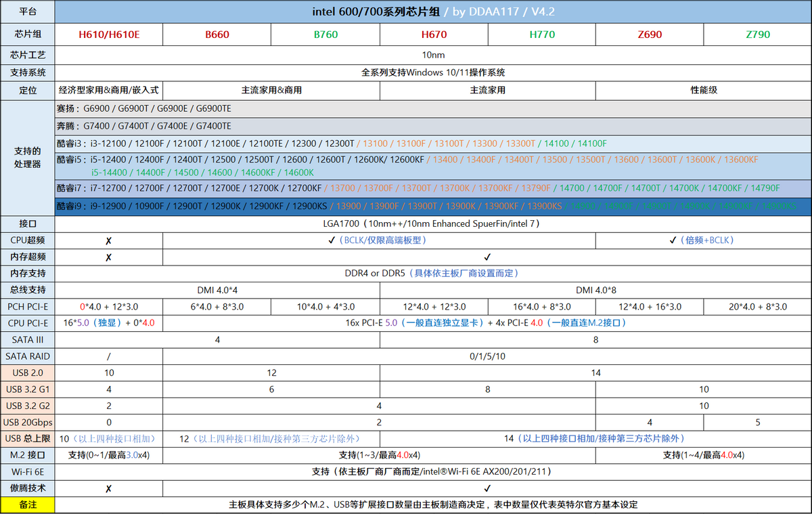Click the "定位" row label

pyautogui.click(x=28, y=90)
